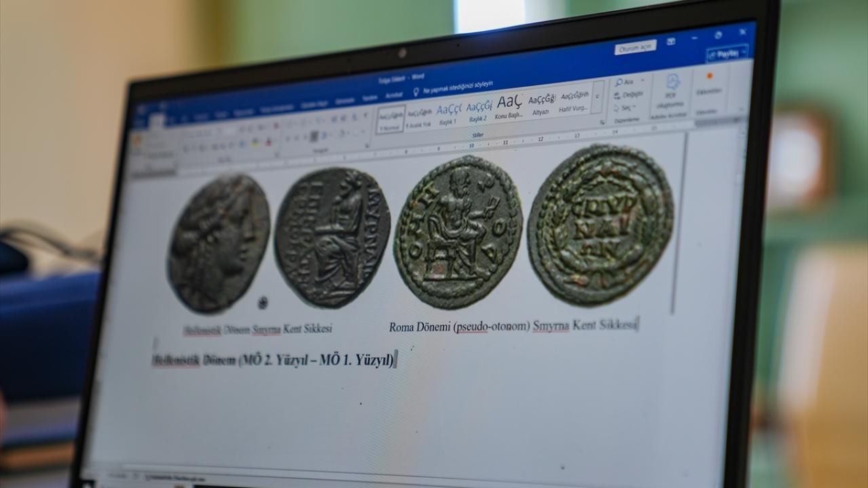Select the Roman coin seated-figure image

click(458, 230)
